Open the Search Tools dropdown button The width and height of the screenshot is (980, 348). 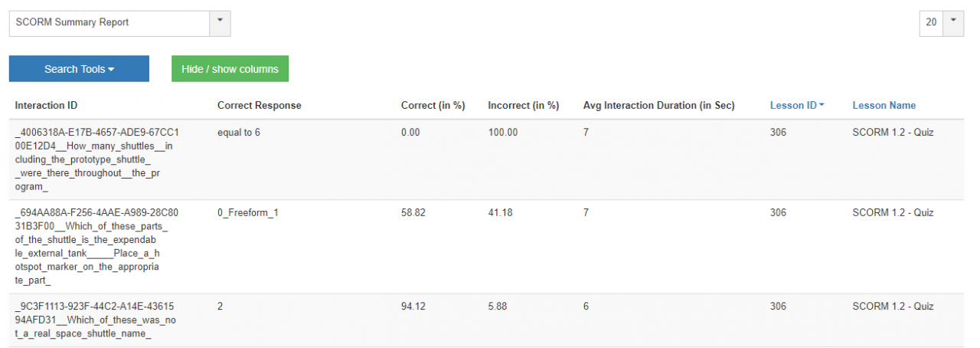coord(79,69)
